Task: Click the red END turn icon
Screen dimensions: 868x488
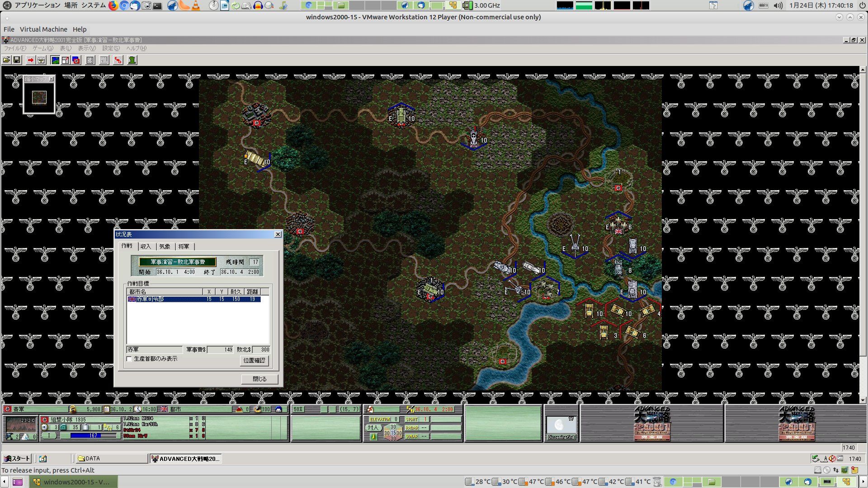Action: point(118,60)
